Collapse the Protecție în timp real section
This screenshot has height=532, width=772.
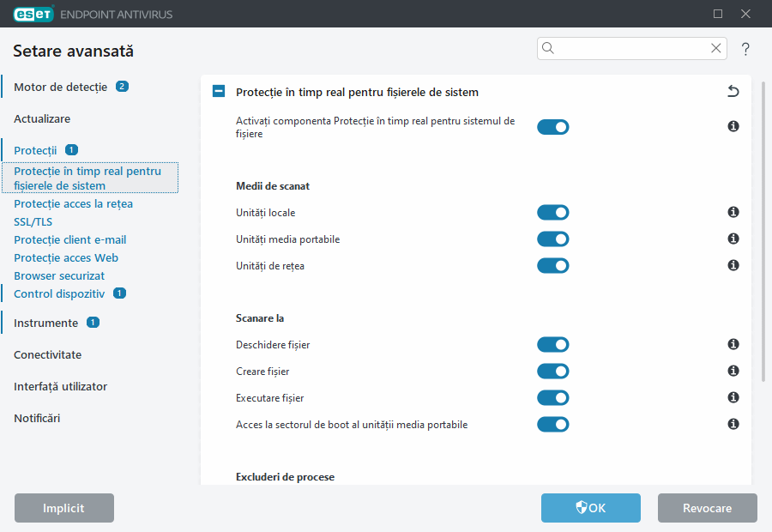pos(219,92)
